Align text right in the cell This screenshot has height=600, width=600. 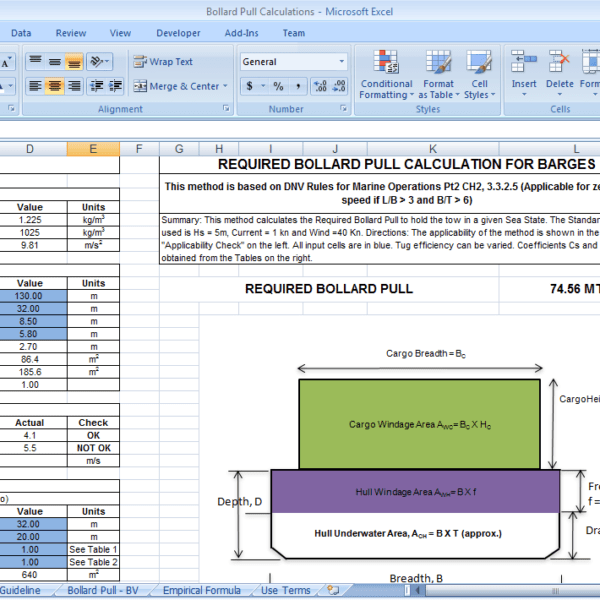tap(74, 86)
